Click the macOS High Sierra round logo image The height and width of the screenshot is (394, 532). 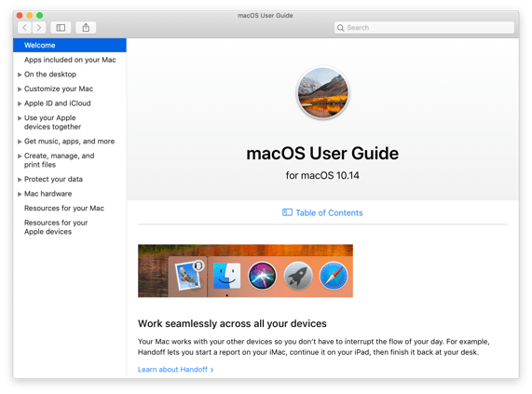322,92
